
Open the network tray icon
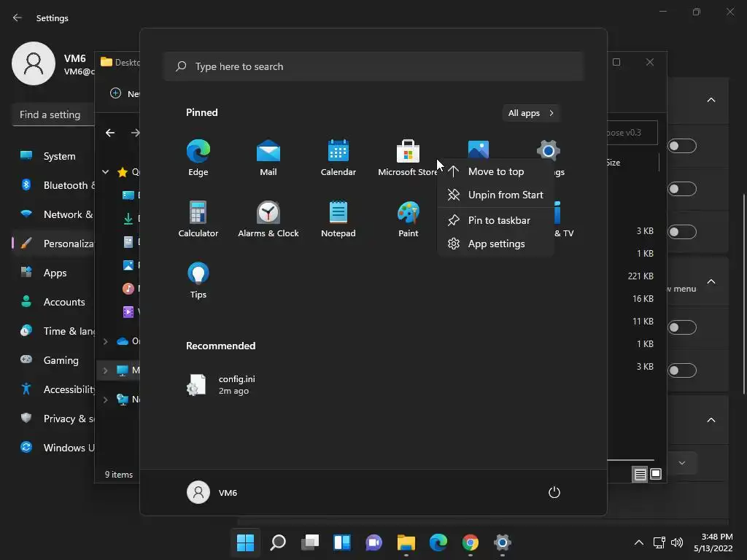[x=659, y=542]
